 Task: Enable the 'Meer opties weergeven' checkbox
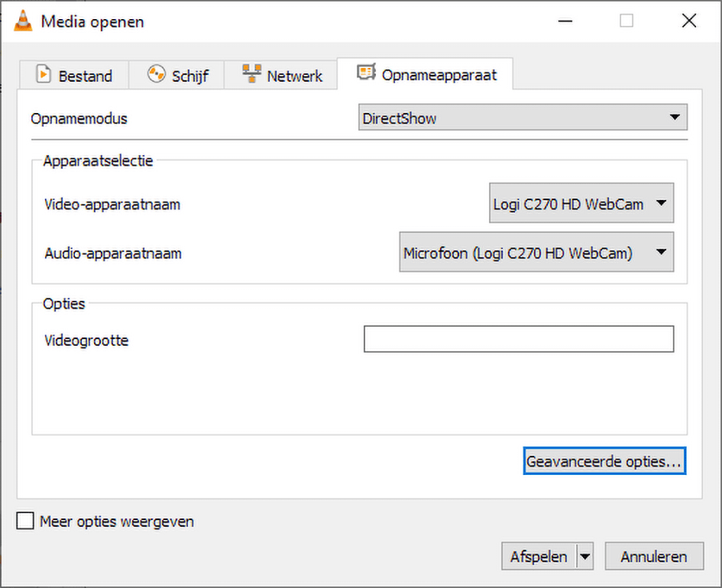pos(25,522)
